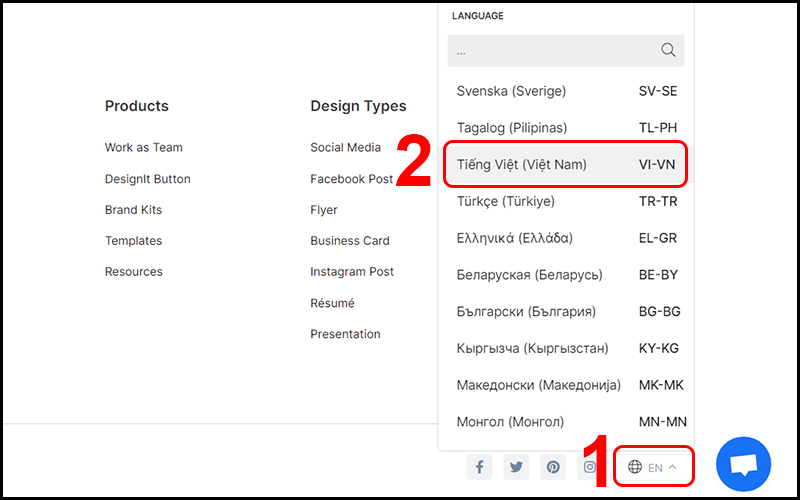Select Беларуская (Беларусь) language
Image resolution: width=800 pixels, height=500 pixels.
pos(566,274)
